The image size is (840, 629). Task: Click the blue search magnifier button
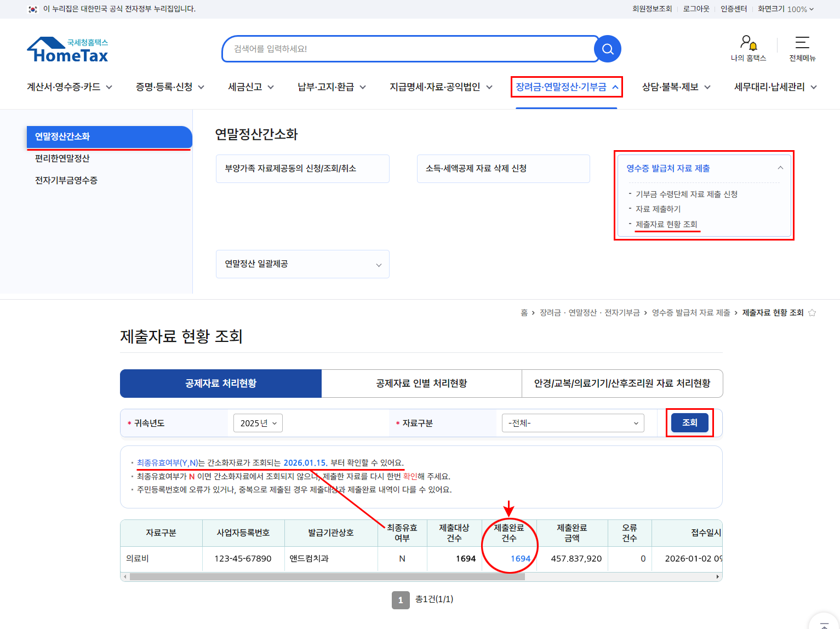tap(607, 49)
